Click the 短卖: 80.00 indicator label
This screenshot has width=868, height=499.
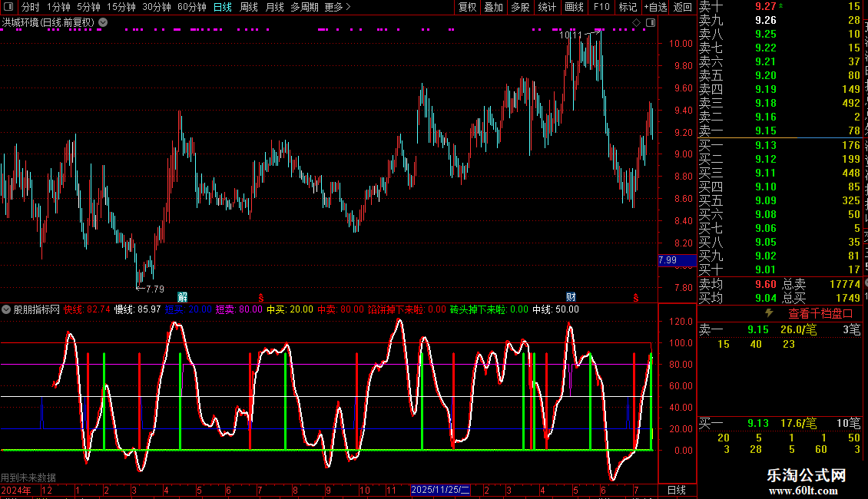[x=239, y=310]
